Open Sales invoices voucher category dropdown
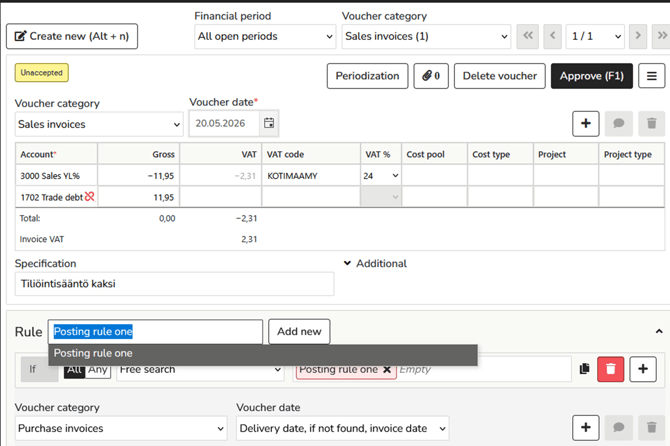 click(99, 124)
